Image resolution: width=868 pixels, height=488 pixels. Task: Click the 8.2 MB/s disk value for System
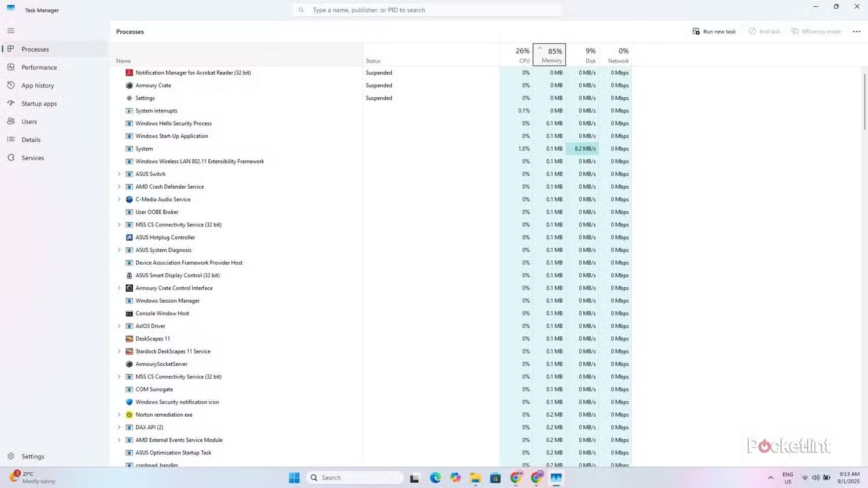click(582, 149)
